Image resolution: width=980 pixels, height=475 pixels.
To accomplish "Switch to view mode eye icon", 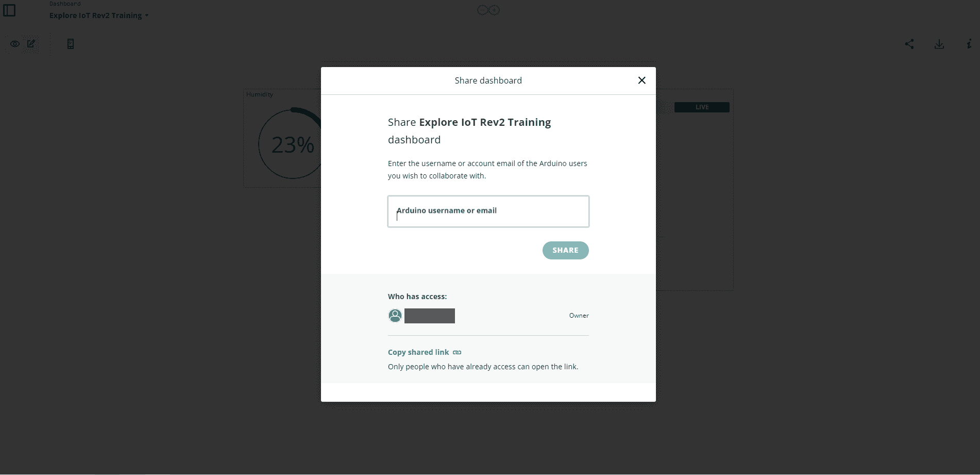I will (15, 44).
